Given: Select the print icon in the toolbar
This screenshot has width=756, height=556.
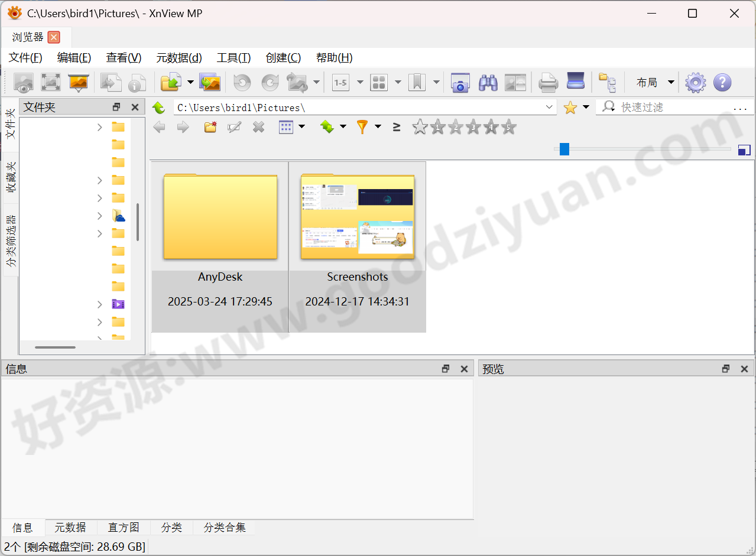Looking at the screenshot, I should pos(548,83).
